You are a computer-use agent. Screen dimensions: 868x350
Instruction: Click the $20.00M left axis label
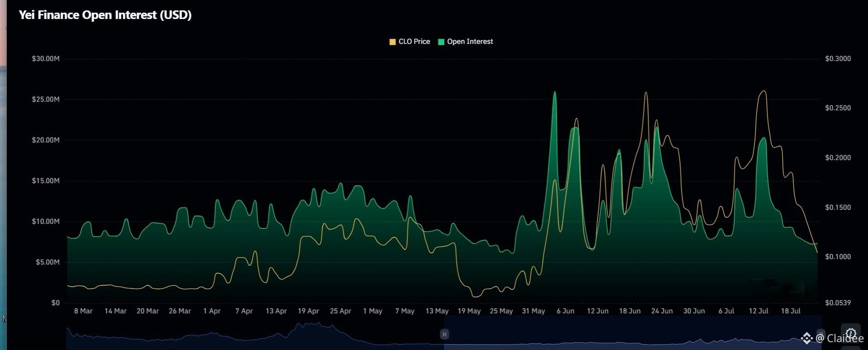pyautogui.click(x=46, y=140)
